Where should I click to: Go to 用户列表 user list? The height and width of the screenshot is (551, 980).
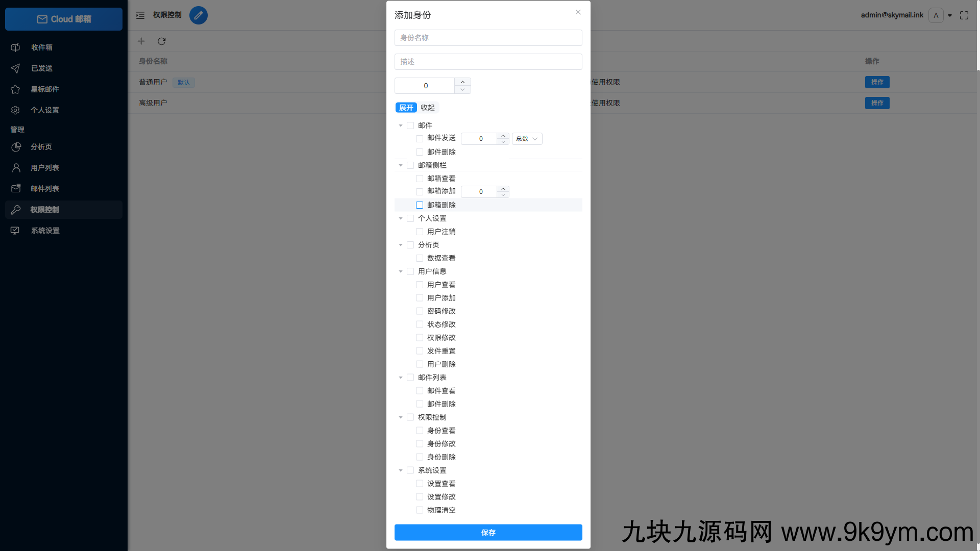click(x=45, y=167)
